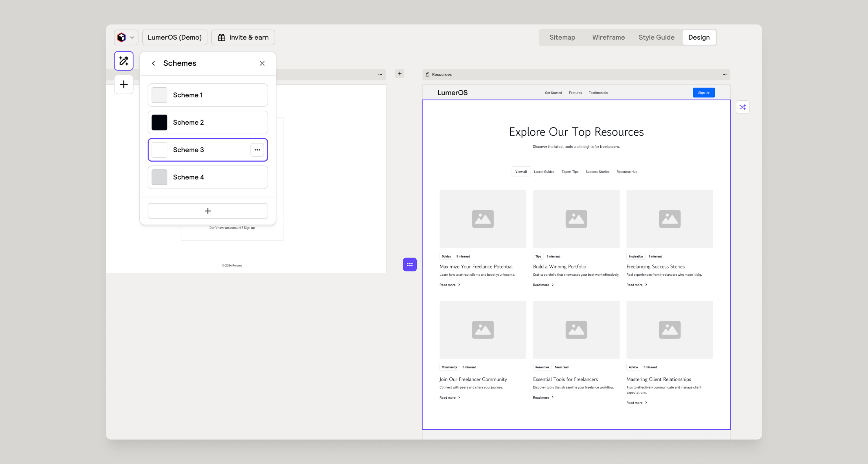868x464 pixels.
Task: Click the purple grid dots button
Action: (409, 264)
